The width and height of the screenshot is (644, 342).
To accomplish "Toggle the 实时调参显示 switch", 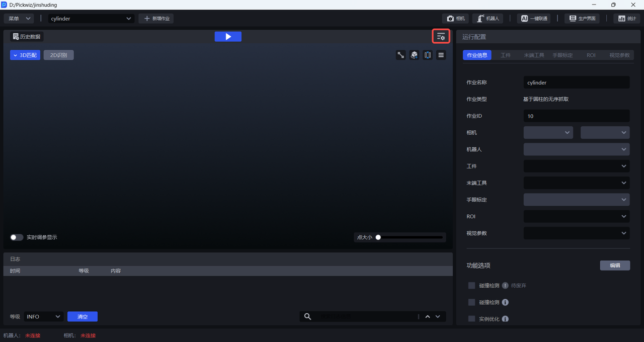I will (17, 237).
